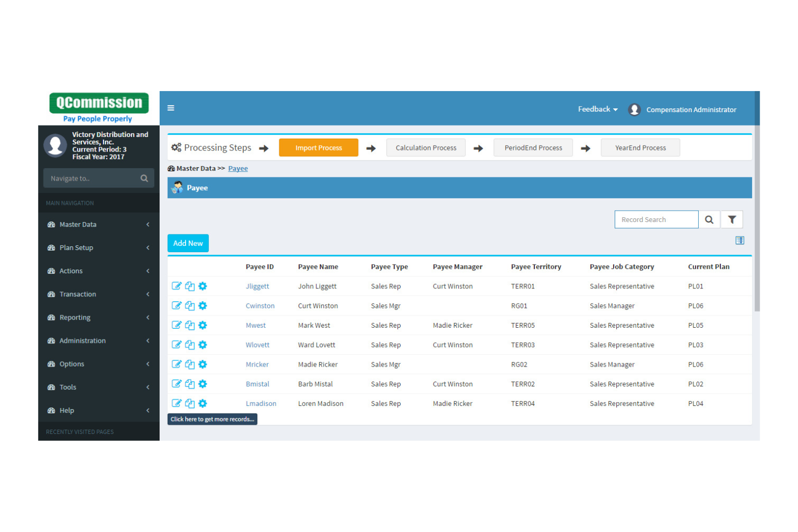This screenshot has height=532, width=798.
Task: Expand the Master Data menu
Action: click(78, 224)
